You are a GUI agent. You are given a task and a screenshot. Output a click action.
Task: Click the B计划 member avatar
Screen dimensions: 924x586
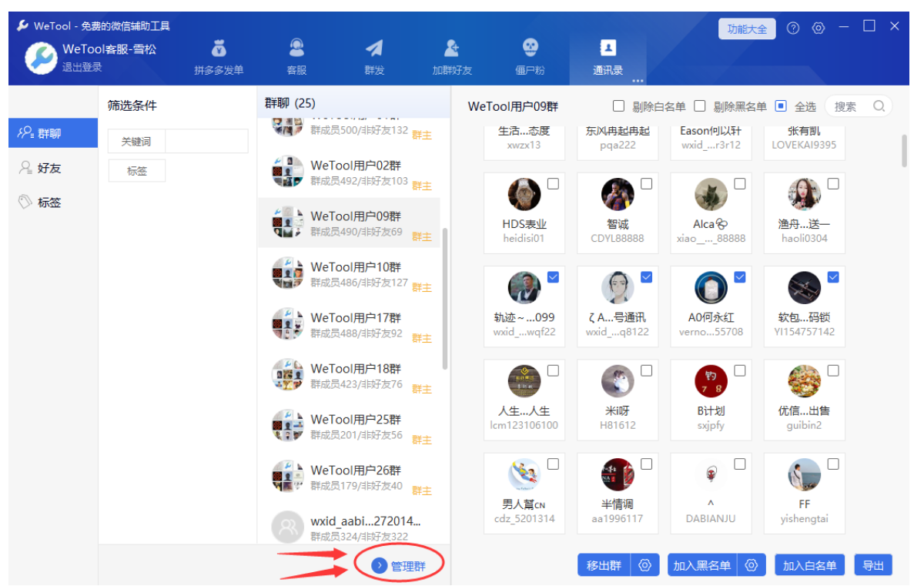point(711,382)
